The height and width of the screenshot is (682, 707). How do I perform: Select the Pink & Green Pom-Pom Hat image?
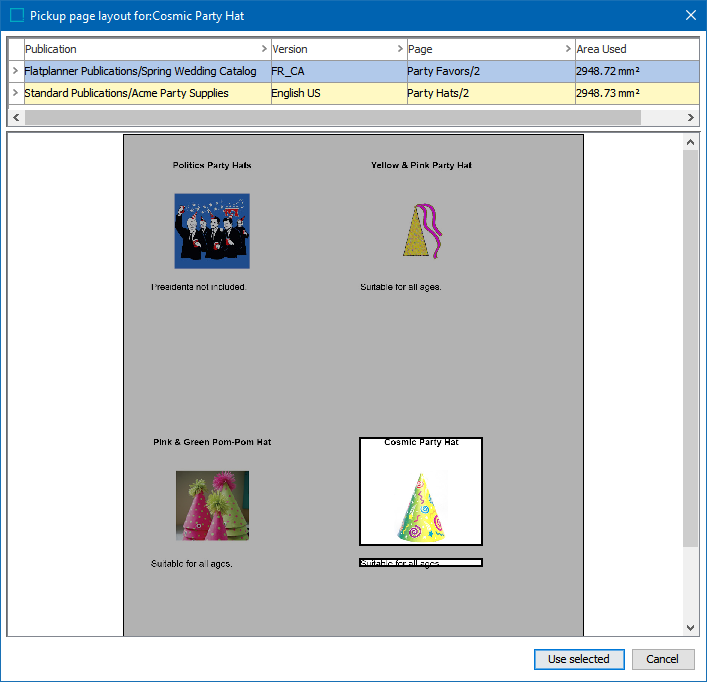pos(212,506)
